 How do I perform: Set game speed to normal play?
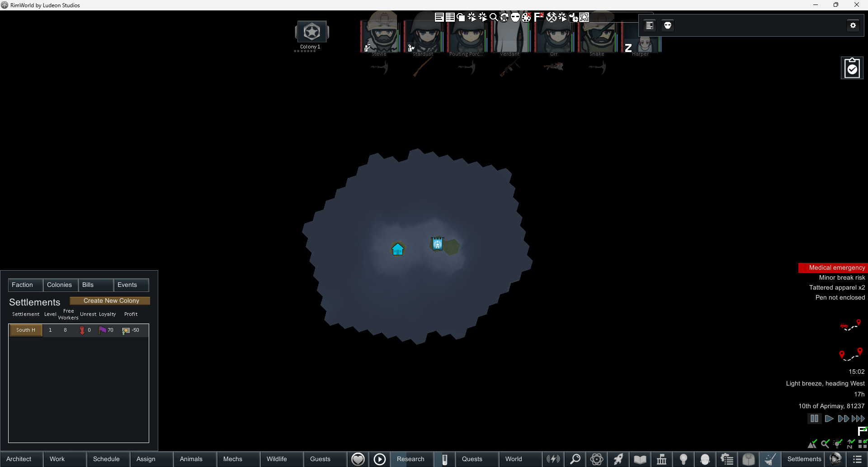click(829, 419)
